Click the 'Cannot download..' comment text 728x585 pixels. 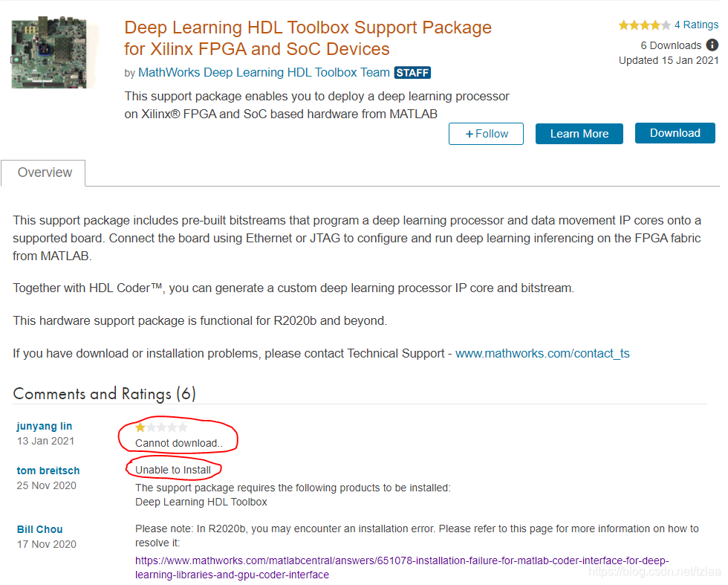click(x=179, y=443)
